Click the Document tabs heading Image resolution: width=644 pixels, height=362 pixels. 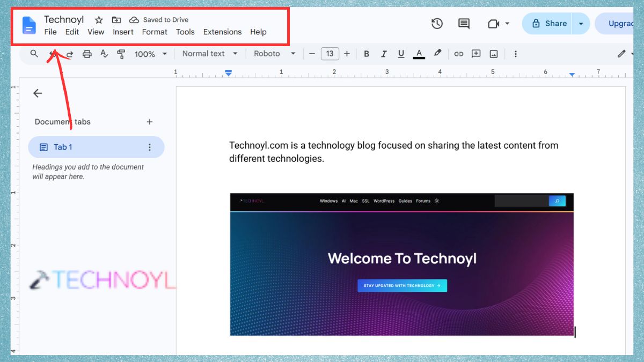63,122
